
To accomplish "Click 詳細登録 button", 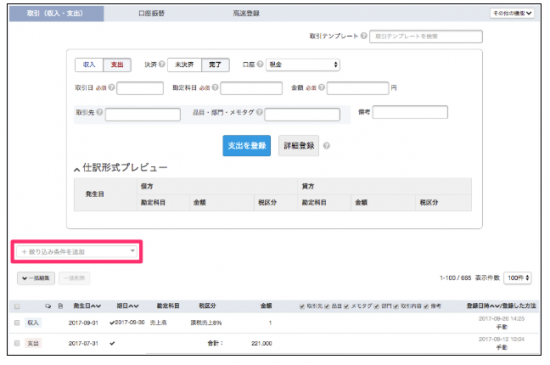I will pos(299,146).
